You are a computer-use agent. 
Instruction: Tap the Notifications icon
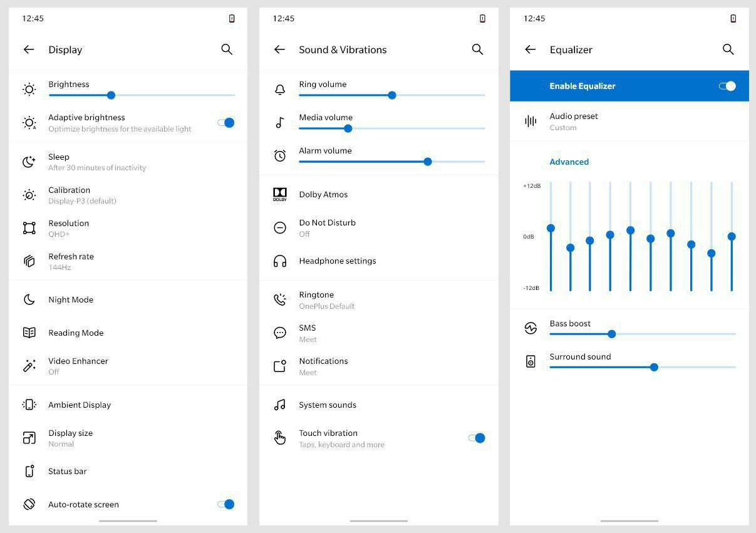pos(280,366)
